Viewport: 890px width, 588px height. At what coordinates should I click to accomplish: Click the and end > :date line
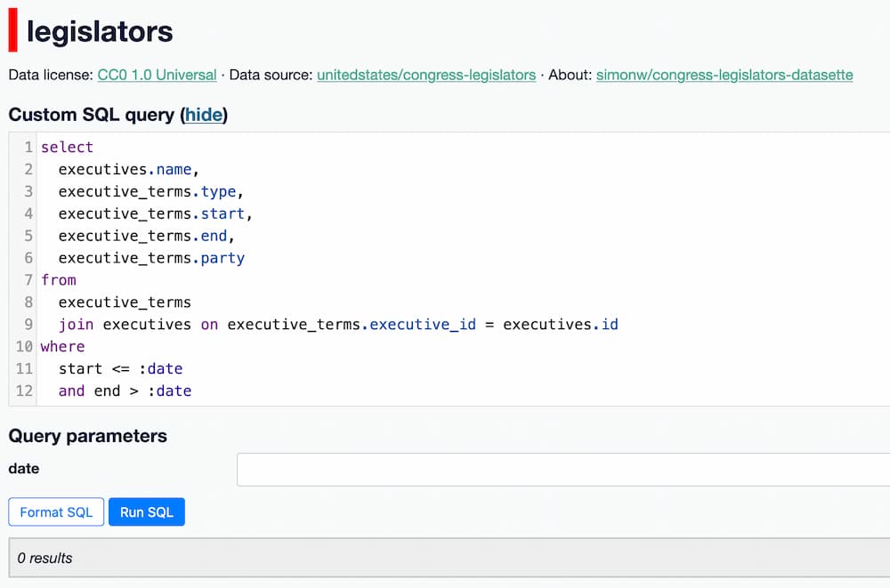click(125, 391)
